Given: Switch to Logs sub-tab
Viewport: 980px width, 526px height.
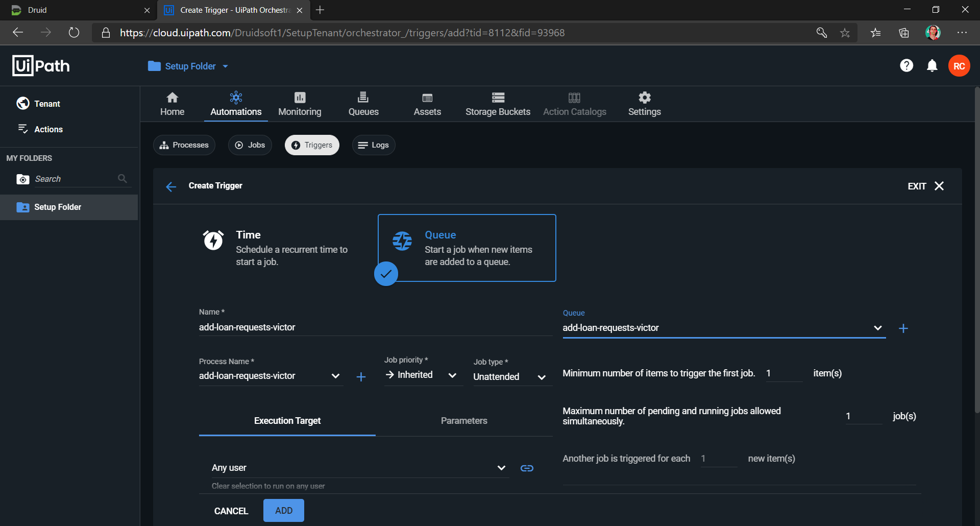Looking at the screenshot, I should click(374, 145).
